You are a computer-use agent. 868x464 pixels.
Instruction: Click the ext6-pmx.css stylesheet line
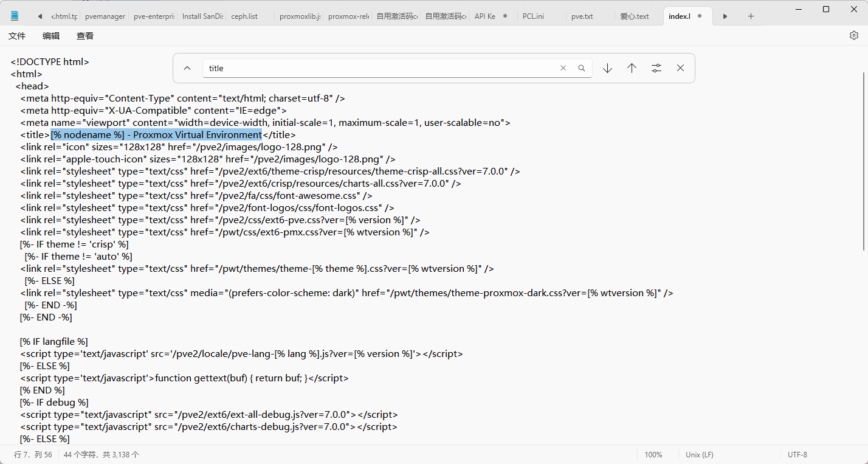point(225,232)
